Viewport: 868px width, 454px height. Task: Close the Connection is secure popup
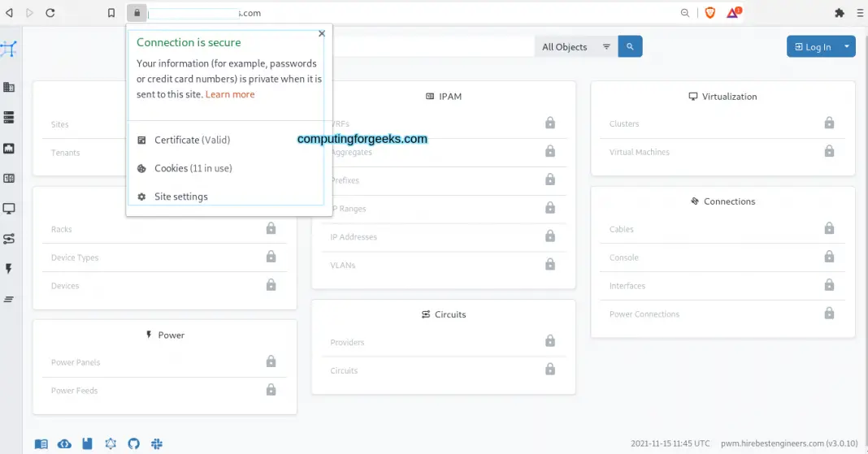[x=322, y=34]
